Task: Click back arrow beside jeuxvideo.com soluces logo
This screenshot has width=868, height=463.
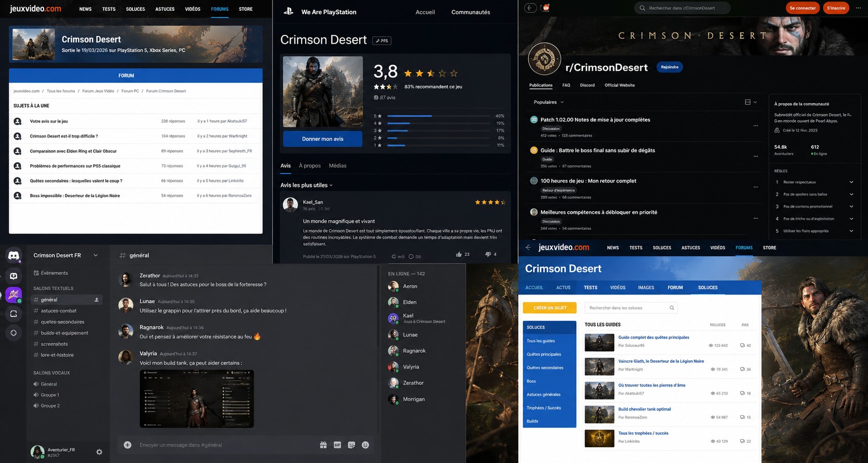Action: (528, 248)
